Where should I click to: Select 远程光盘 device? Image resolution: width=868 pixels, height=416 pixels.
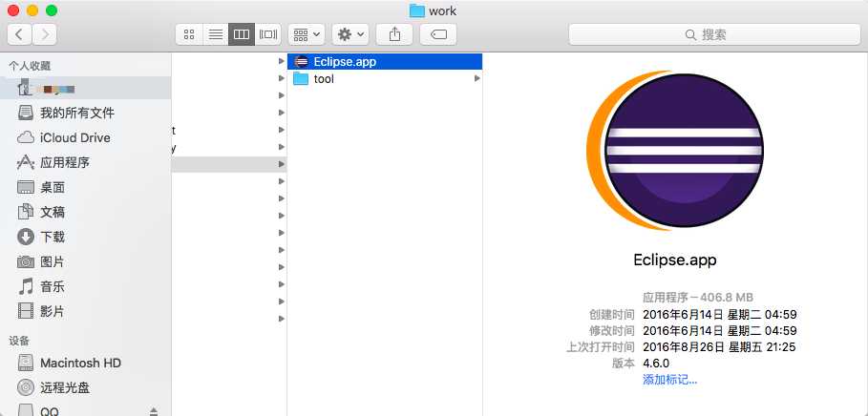tap(86, 387)
